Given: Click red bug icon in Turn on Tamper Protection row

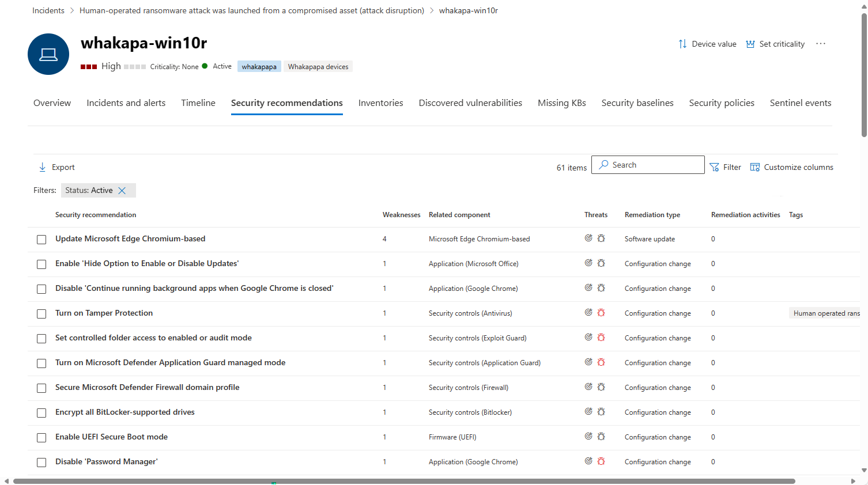Looking at the screenshot, I should [x=601, y=312].
